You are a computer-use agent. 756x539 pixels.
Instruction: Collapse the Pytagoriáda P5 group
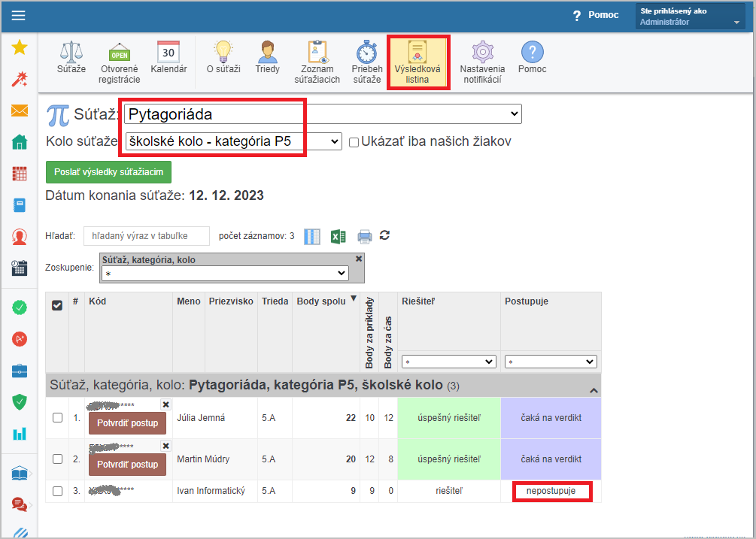(594, 391)
